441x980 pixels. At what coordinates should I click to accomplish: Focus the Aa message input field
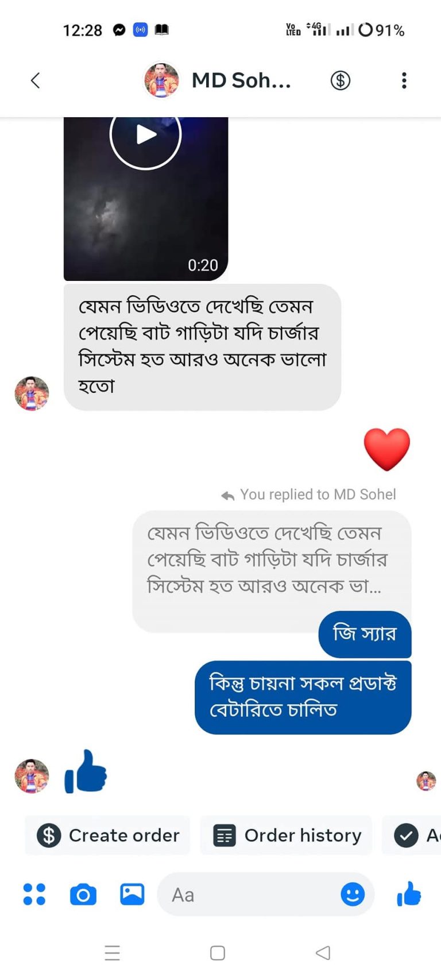247,894
